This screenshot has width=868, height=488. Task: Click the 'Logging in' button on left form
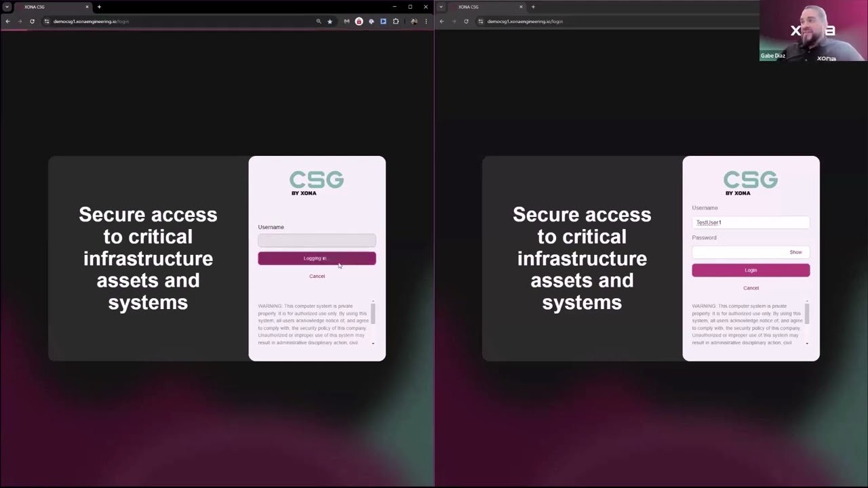(x=317, y=258)
